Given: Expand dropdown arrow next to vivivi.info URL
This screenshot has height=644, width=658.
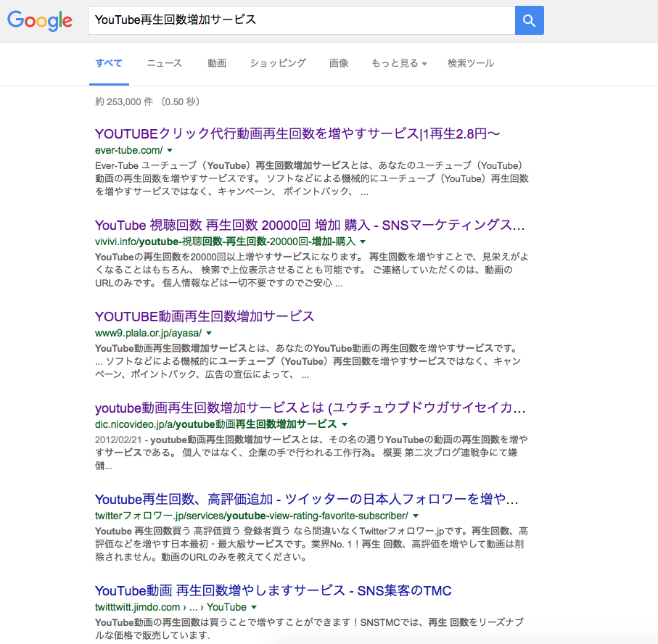Looking at the screenshot, I should point(363,241).
